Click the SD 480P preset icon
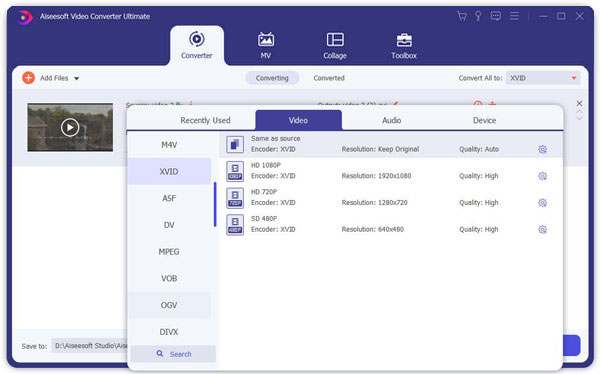Image resolution: width=600 pixels, height=374 pixels. (x=235, y=225)
